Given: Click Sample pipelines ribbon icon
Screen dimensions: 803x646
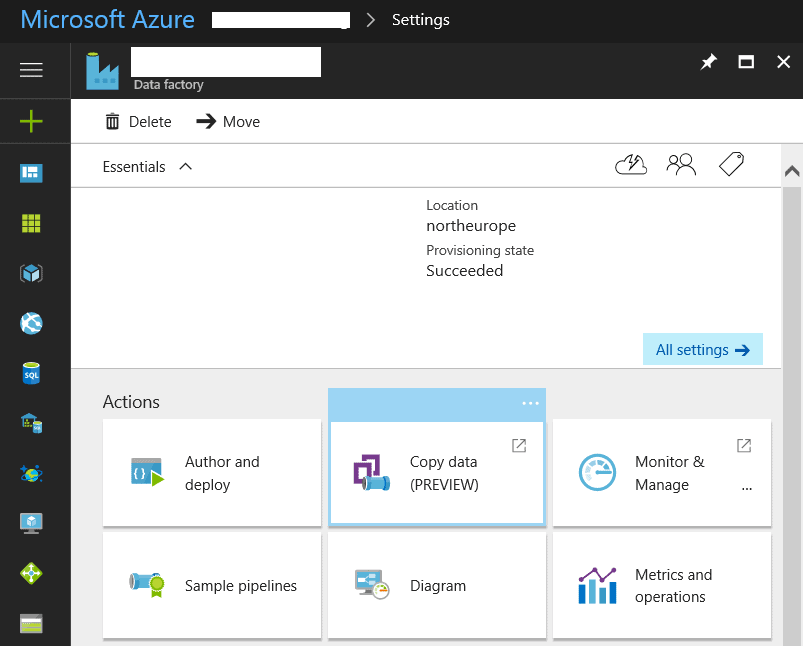Looking at the screenshot, I should point(147,585).
